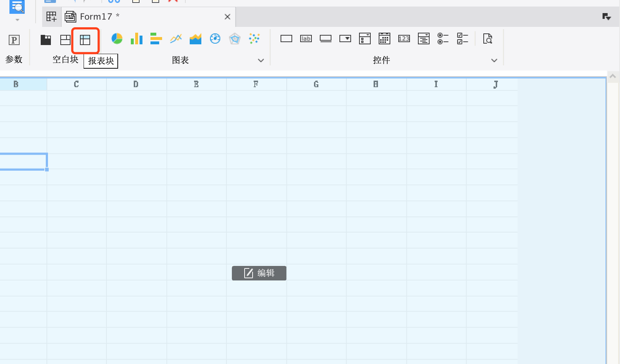
Task: Close the Form17 tab
Action: [228, 17]
